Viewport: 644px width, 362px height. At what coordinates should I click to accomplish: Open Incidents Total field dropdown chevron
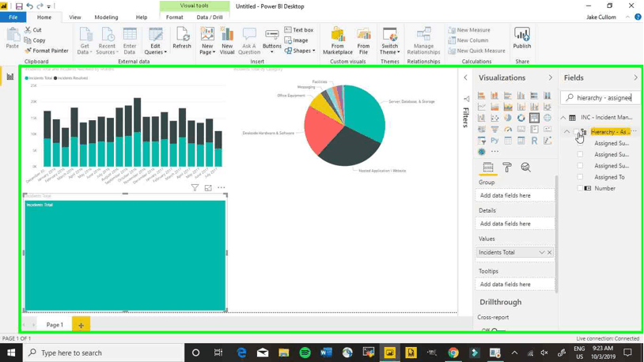(x=542, y=252)
